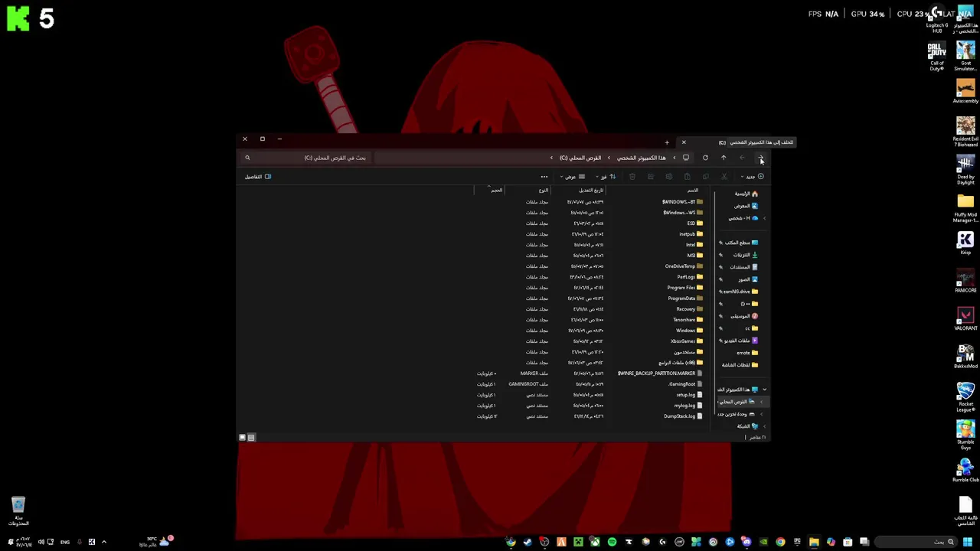Open Desktop (سطح المكتب) in sidebar
The width and height of the screenshot is (980, 551).
coord(739,243)
